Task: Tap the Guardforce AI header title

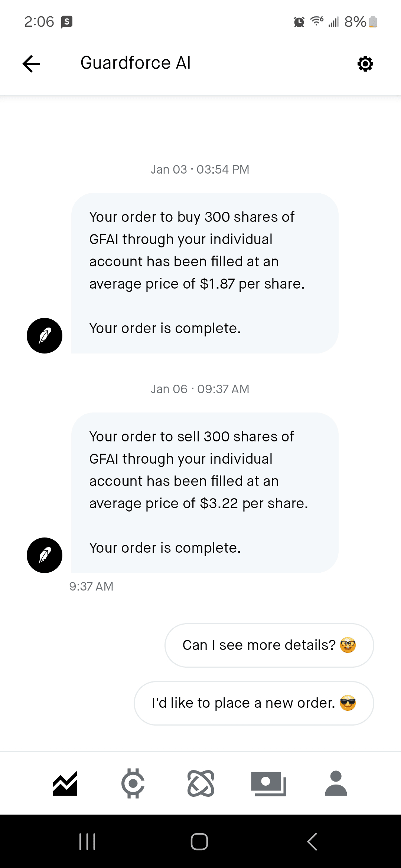Action: pyautogui.click(x=136, y=63)
